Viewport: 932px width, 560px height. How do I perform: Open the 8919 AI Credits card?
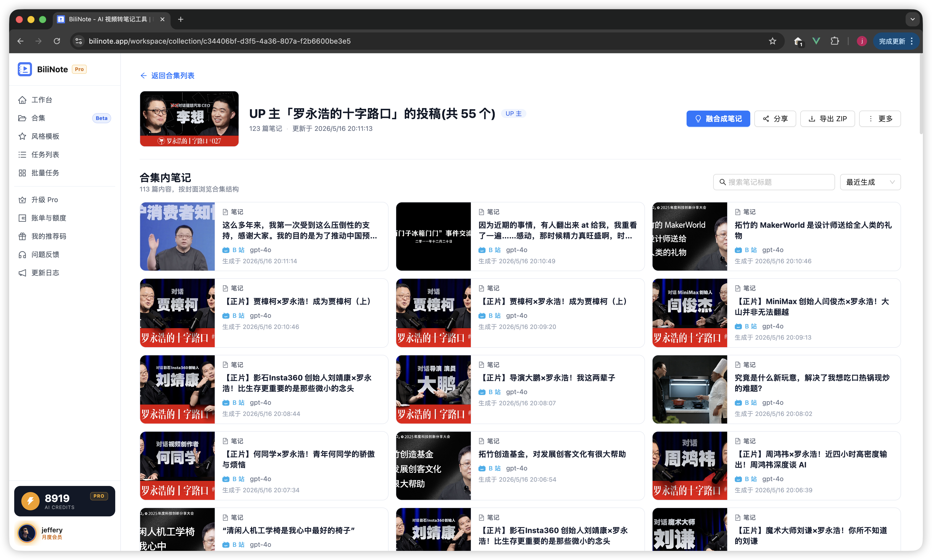pos(64,501)
